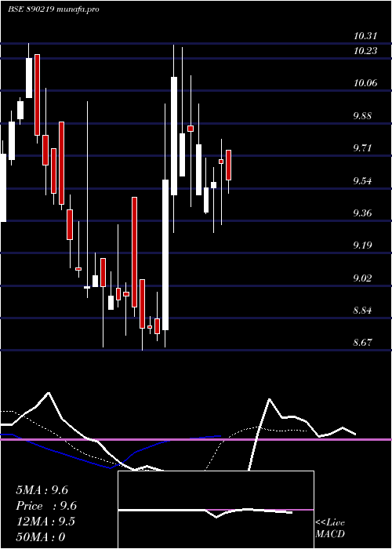Viewport: 392px width, 549px height.
Task: Select the 9.71 price level label
Action: pos(362,148)
